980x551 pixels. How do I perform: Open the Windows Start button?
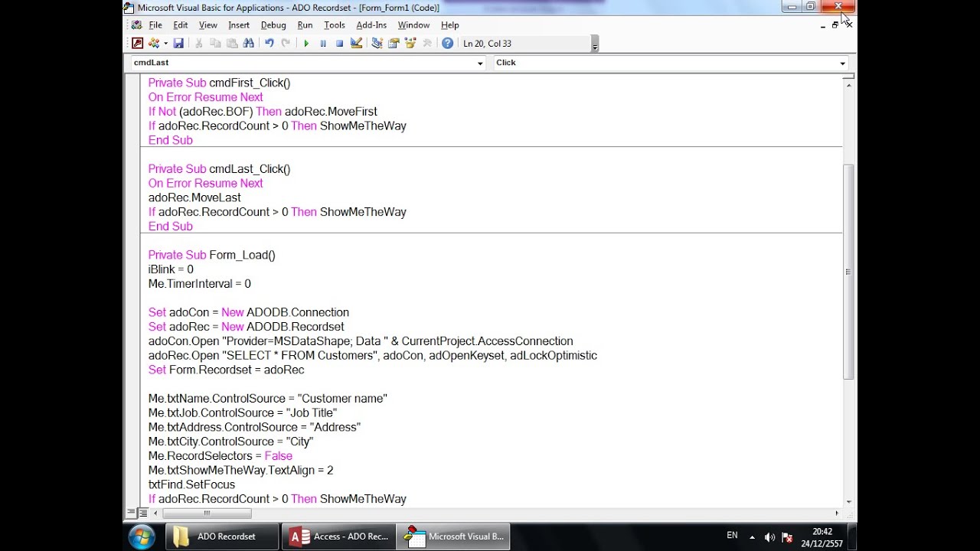[x=142, y=536]
